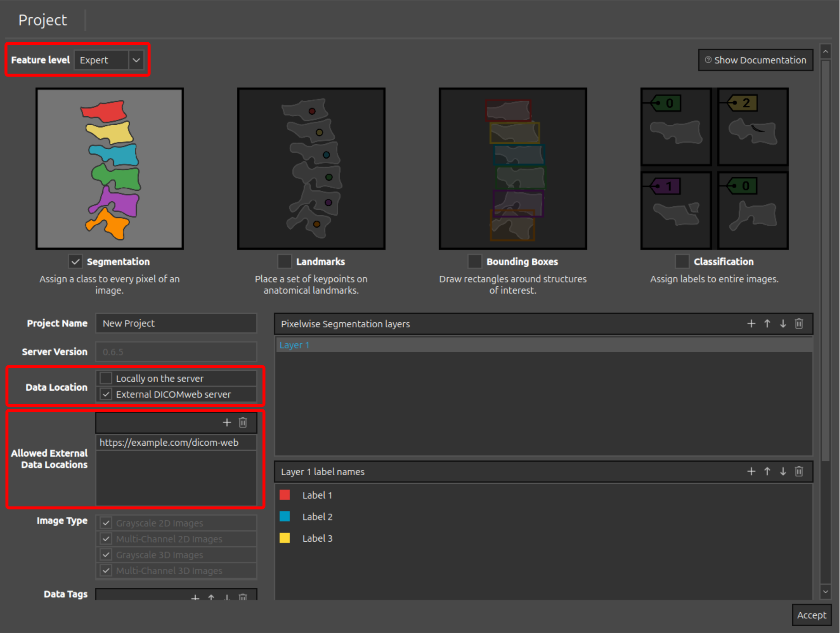Image resolution: width=840 pixels, height=633 pixels.
Task: Check Locally on the server data location
Action: (x=105, y=378)
